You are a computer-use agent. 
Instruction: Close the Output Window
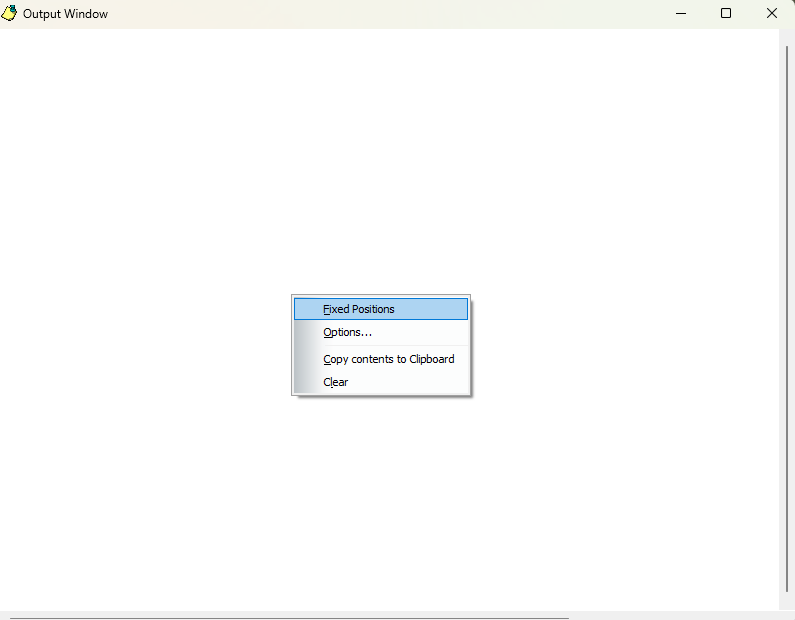pos(771,13)
